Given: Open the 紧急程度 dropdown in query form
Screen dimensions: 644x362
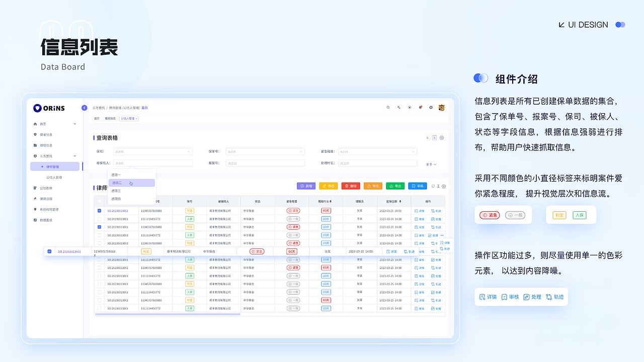Looking at the screenshot, I should 377,151.
